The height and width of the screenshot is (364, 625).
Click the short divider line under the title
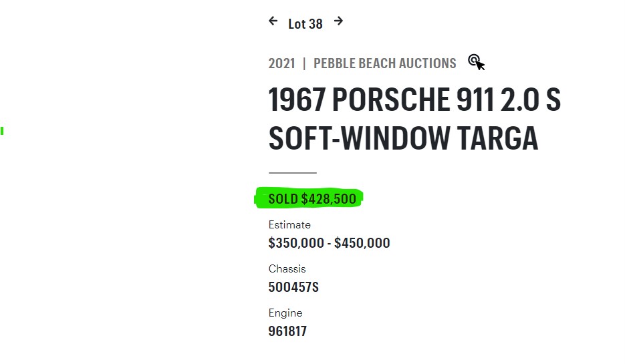pos(293,173)
